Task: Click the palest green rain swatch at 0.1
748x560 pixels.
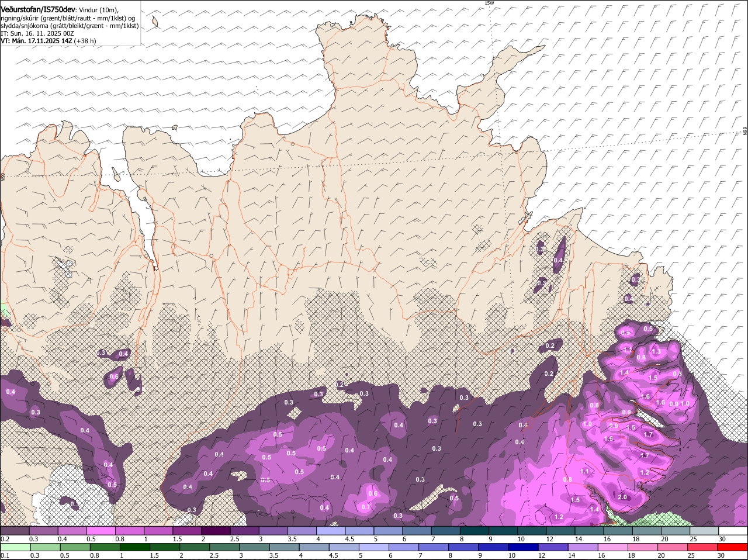Action: [15, 547]
